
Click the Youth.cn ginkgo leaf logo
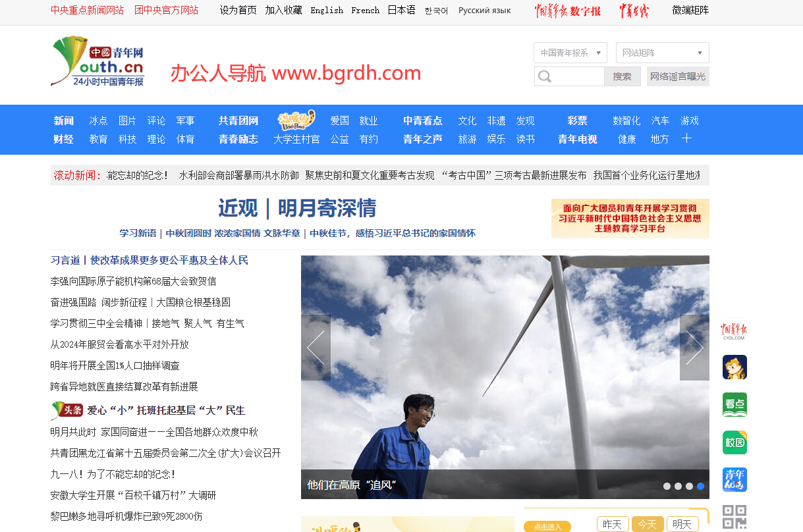(x=97, y=61)
